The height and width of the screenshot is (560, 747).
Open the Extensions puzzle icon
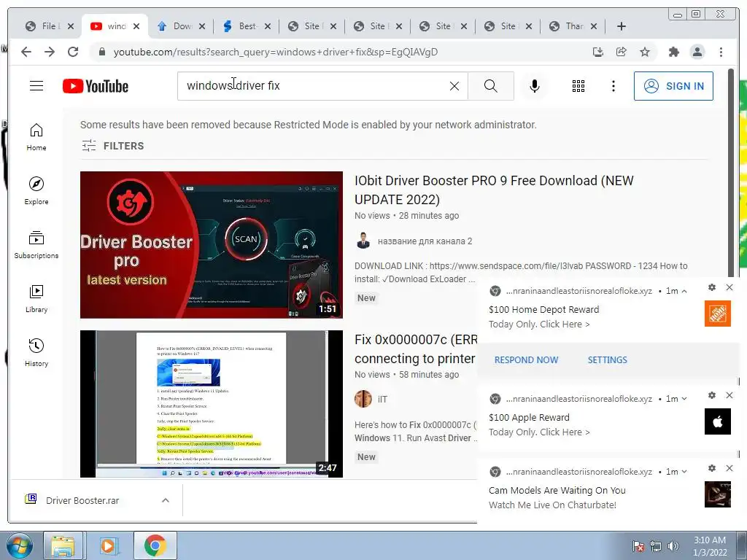(x=673, y=52)
